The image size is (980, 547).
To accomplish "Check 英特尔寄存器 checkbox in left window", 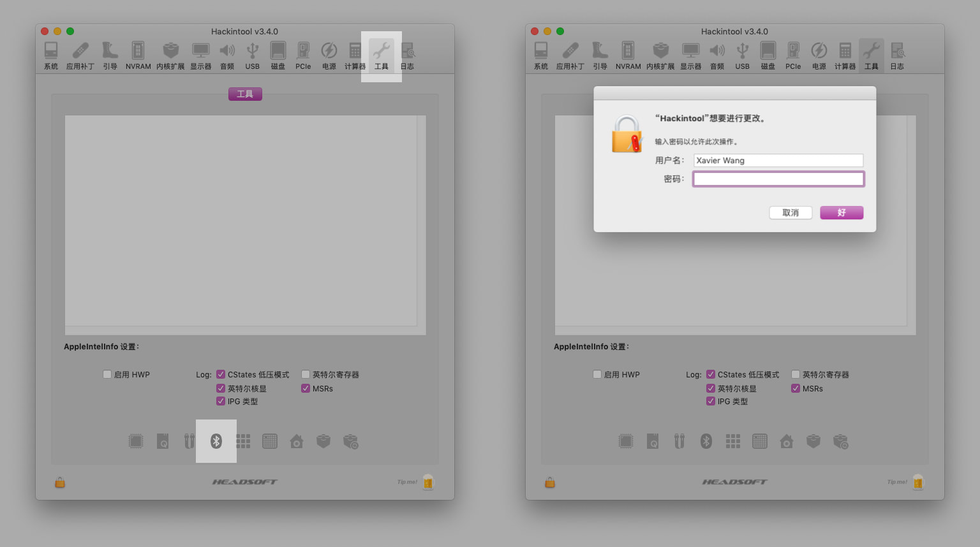I will point(306,374).
